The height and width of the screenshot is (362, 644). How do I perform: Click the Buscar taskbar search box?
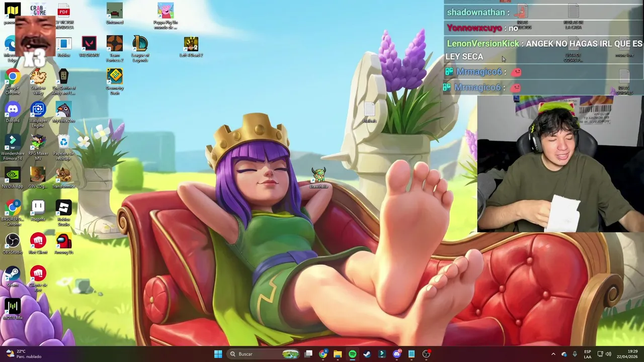pos(263,354)
